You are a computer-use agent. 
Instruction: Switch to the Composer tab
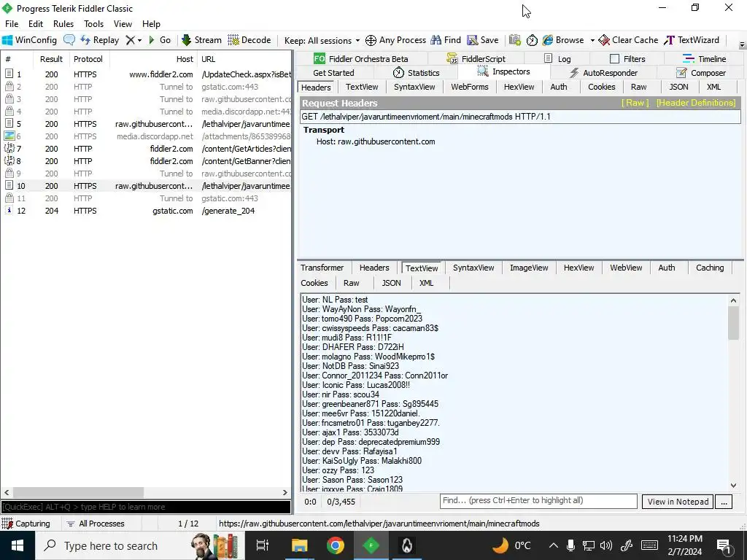coord(701,73)
